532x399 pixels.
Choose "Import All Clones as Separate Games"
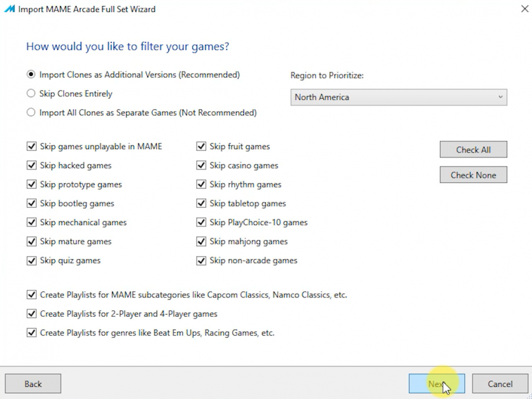point(31,112)
